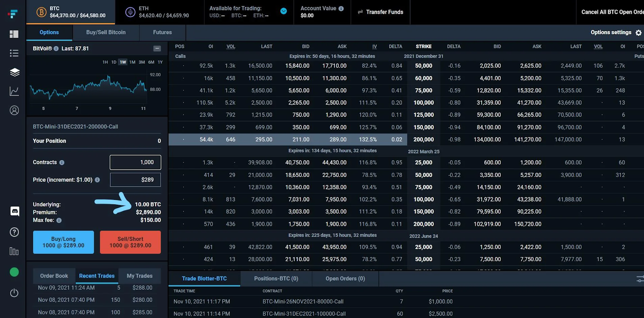This screenshot has height=318, width=644.
Task: Open Options settings gear icon
Action: 638,33
